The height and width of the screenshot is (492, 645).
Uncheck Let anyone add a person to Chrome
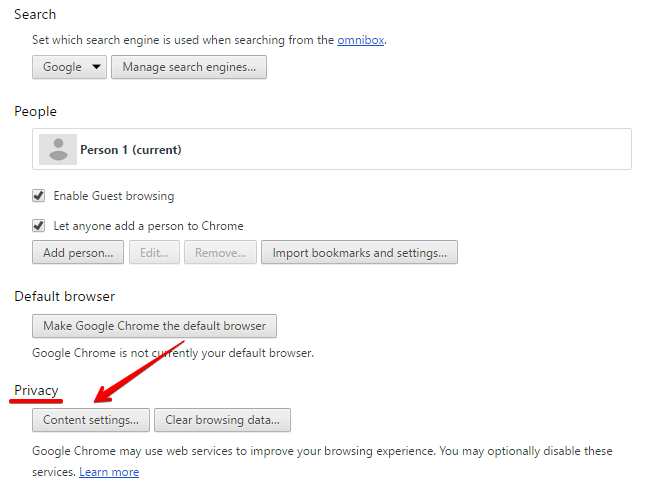click(x=39, y=226)
